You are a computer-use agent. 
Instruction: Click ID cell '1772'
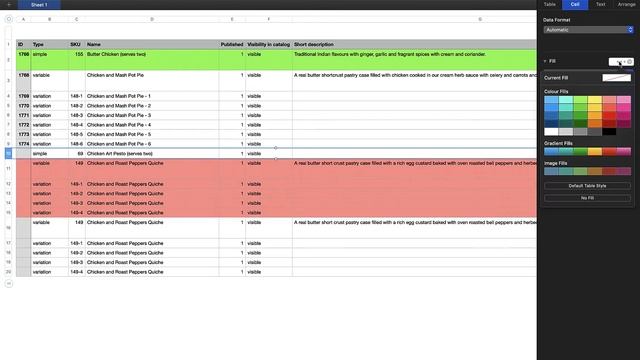[24, 125]
